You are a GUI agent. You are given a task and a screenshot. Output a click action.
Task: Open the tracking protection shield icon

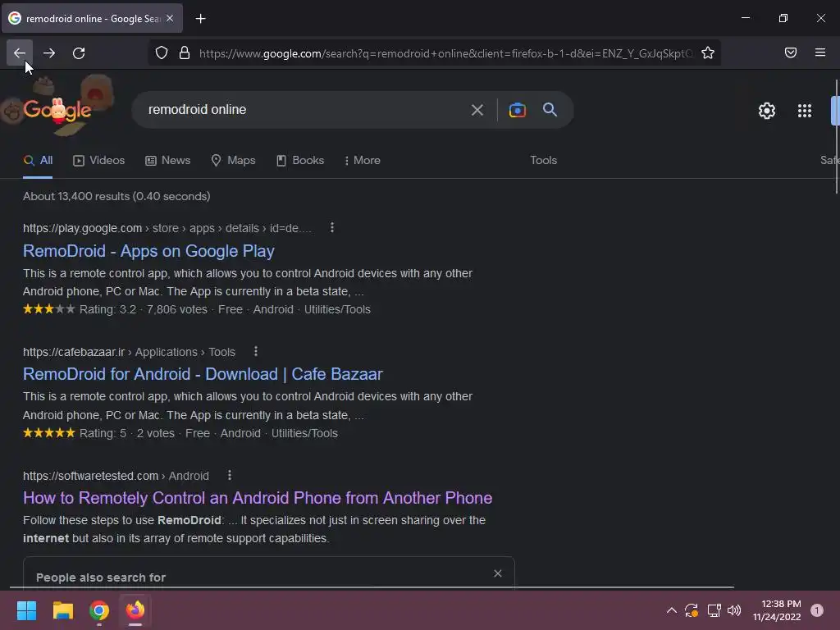[x=162, y=53]
